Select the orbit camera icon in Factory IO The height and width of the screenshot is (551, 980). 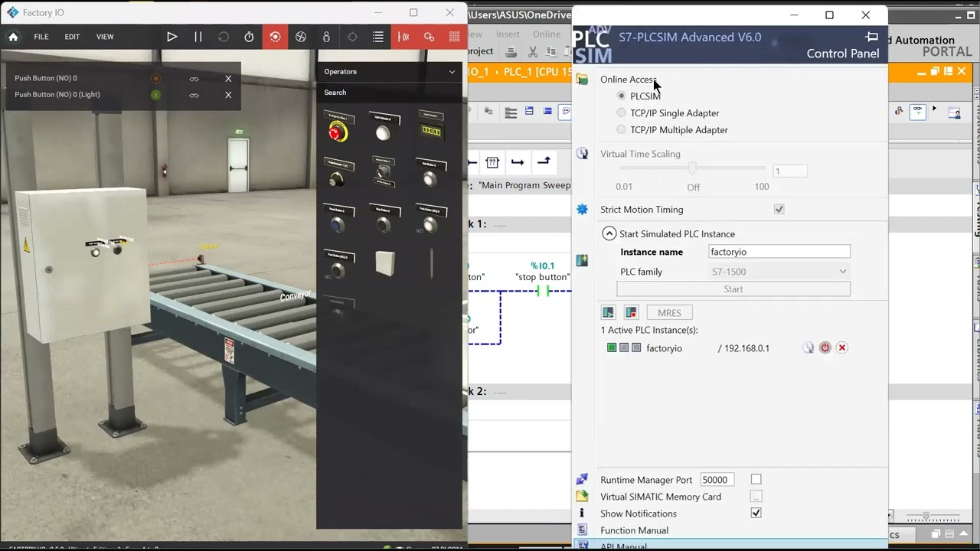coord(275,37)
